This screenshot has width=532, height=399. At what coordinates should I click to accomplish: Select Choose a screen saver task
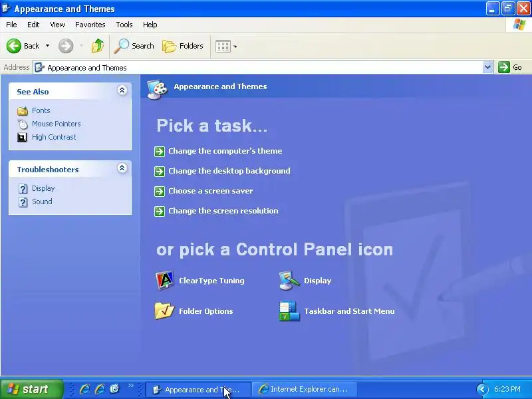click(211, 191)
